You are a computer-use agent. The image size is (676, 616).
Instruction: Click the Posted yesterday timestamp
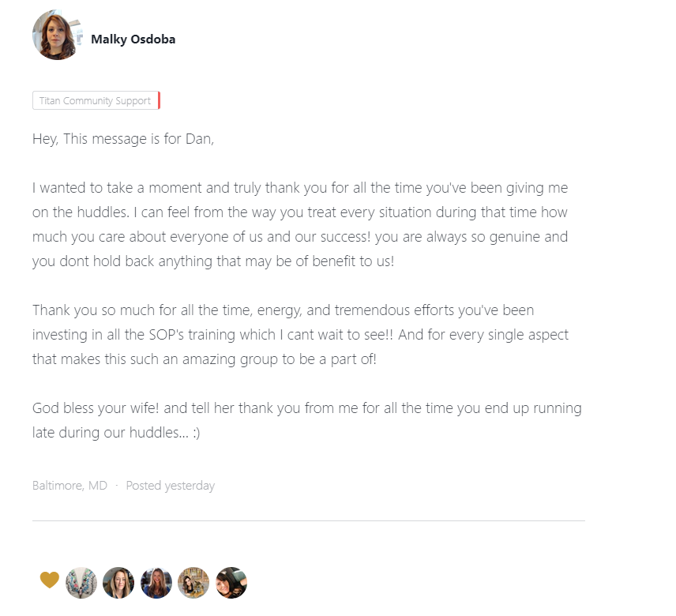[170, 486]
